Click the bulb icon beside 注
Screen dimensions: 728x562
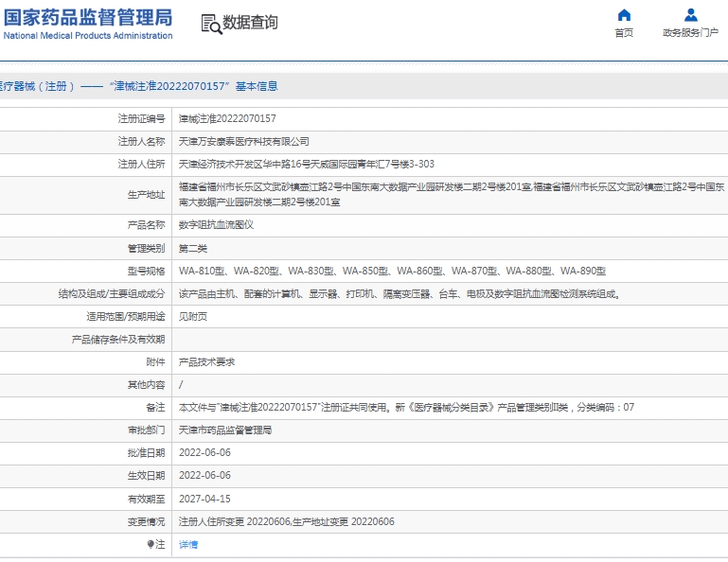(151, 544)
